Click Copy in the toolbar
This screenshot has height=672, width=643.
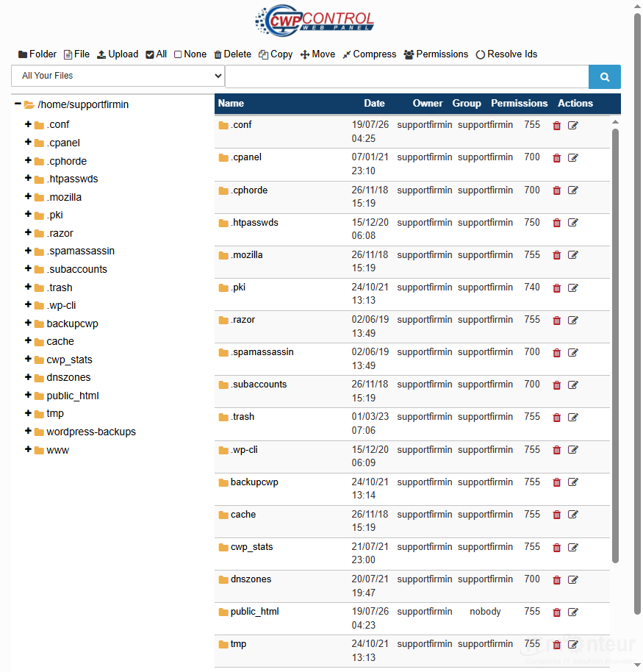[276, 54]
